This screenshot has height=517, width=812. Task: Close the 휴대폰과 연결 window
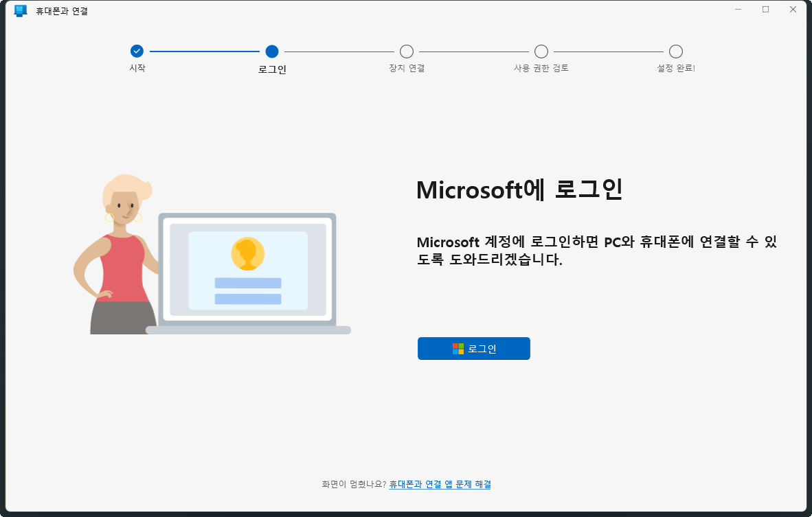pos(793,10)
